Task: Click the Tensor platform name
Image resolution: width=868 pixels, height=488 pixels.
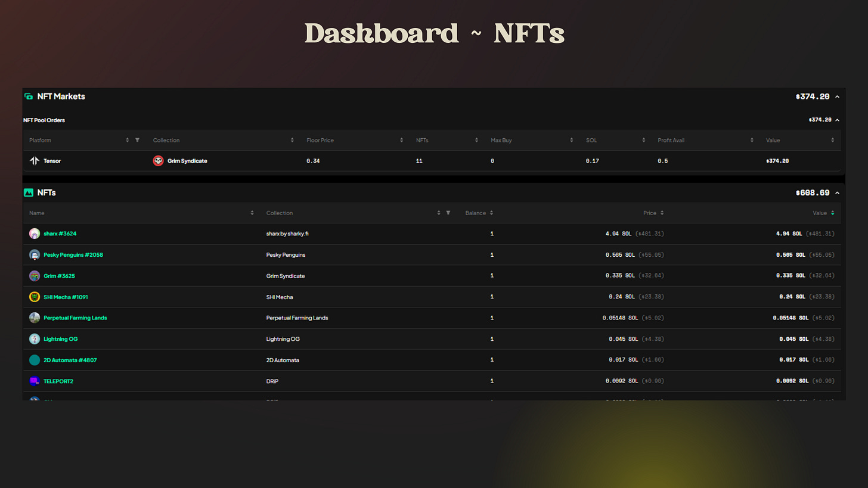Action: pos(52,161)
